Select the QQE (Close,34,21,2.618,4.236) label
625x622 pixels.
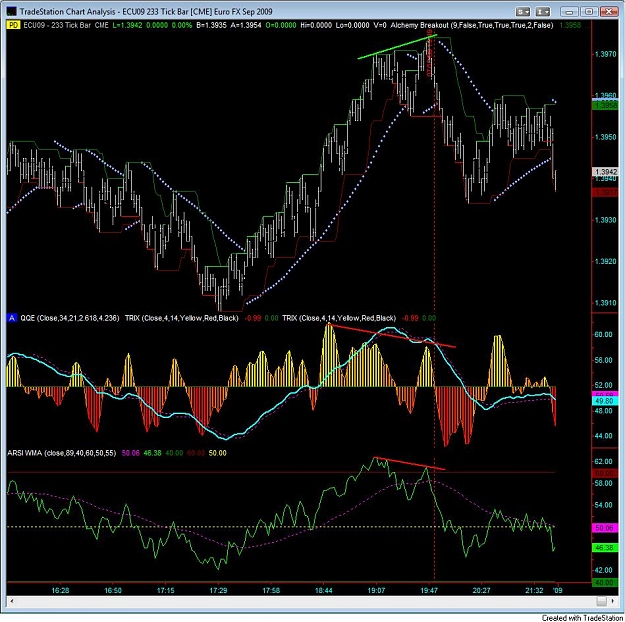[69, 318]
